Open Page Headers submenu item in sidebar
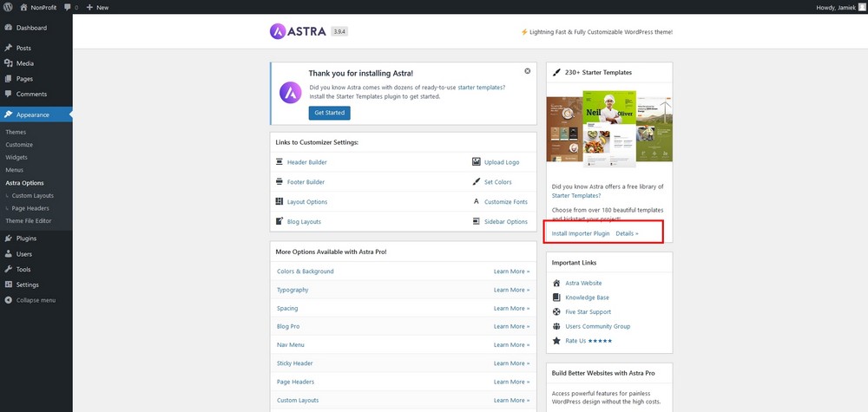Viewport: 868px width, 412px height. pyautogui.click(x=30, y=208)
